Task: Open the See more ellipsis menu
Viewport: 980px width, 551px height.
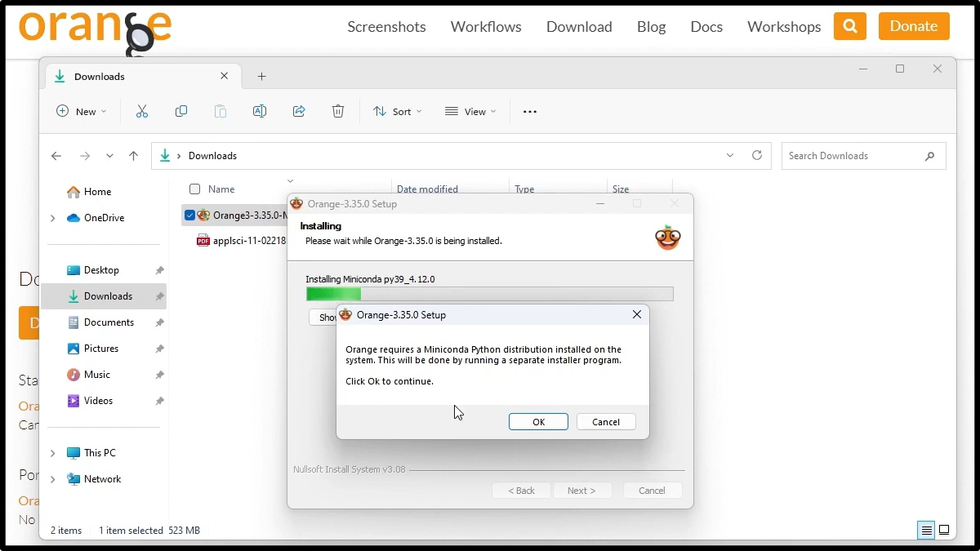Action: (x=530, y=112)
